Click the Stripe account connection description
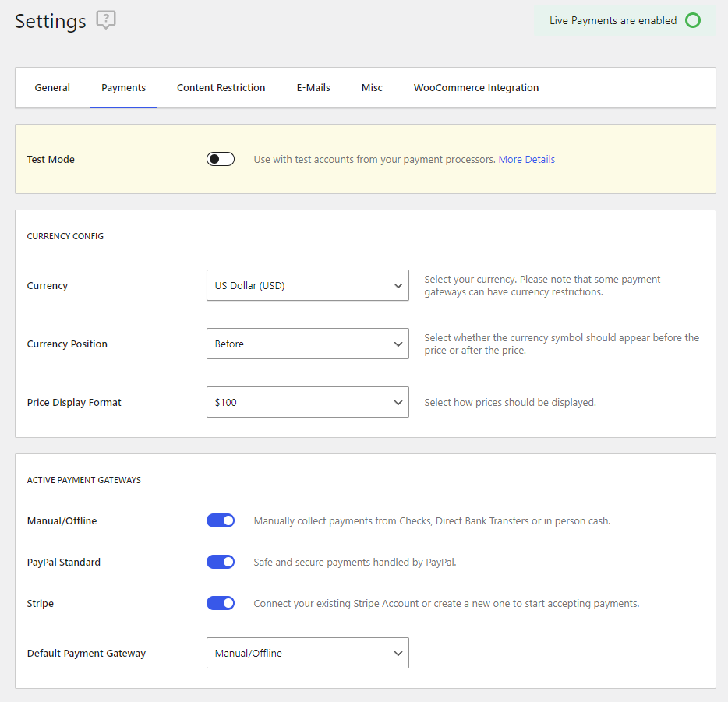The width and height of the screenshot is (728, 702). tap(446, 603)
